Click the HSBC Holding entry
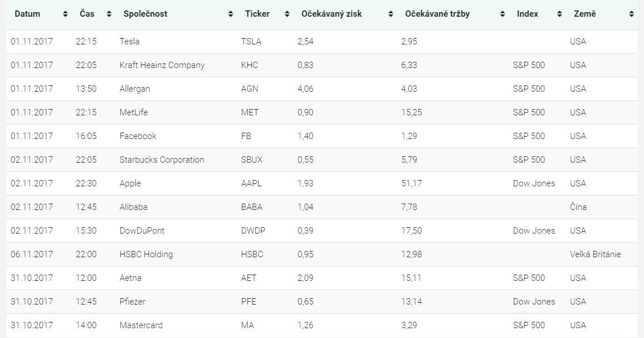Viewport: 644px width, 338px height. point(146,254)
